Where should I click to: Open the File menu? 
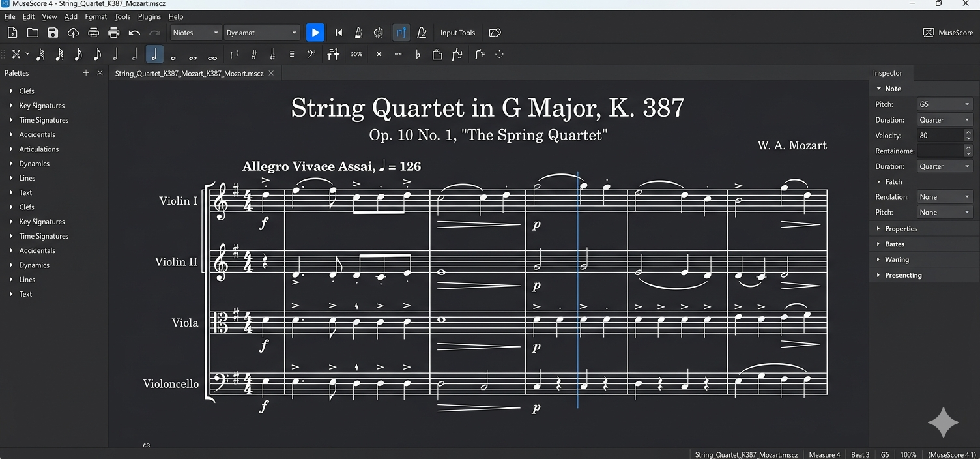tap(10, 16)
